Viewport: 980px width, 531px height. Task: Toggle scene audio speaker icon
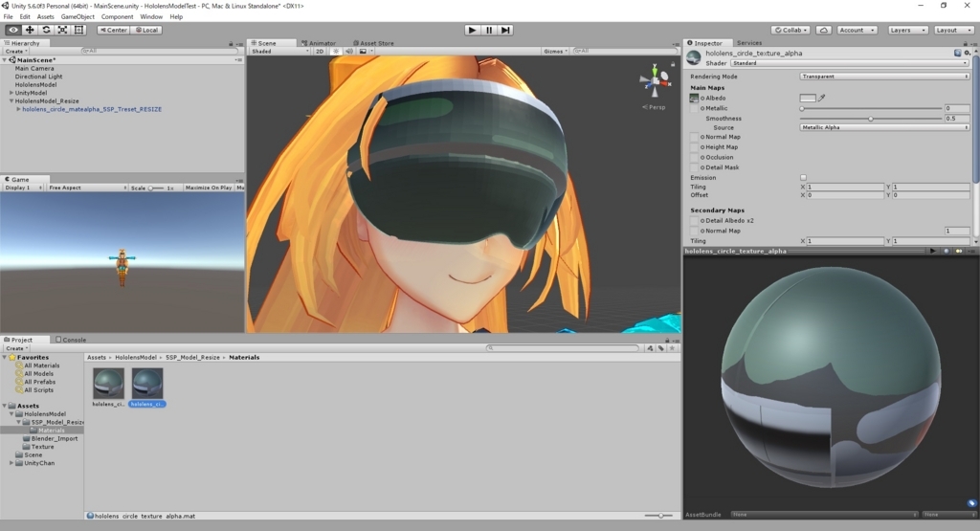tap(349, 52)
